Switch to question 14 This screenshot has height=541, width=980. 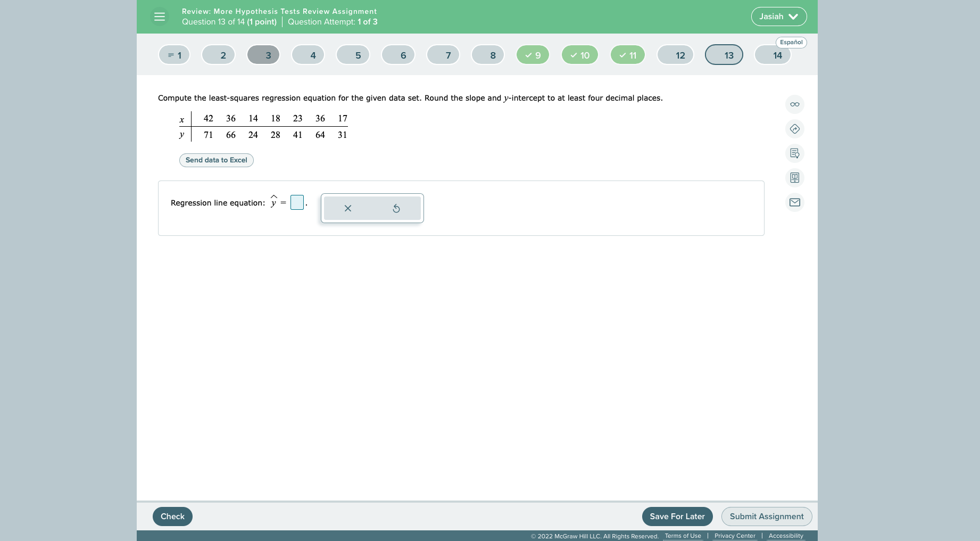[x=773, y=54]
